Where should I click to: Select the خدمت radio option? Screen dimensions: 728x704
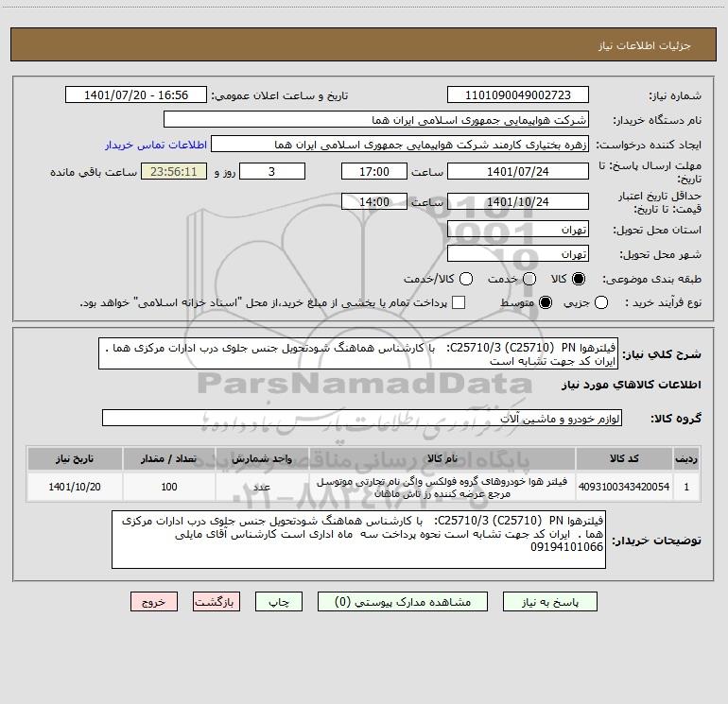click(529, 280)
